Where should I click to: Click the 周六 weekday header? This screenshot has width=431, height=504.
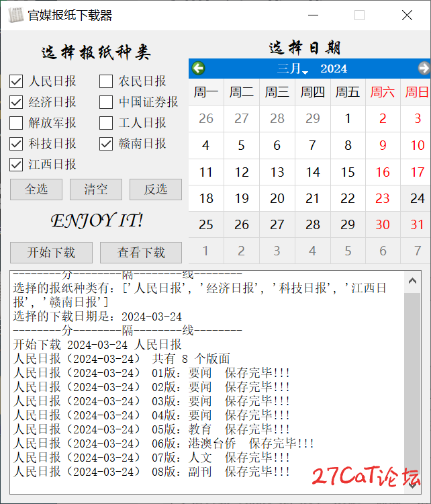(x=383, y=92)
